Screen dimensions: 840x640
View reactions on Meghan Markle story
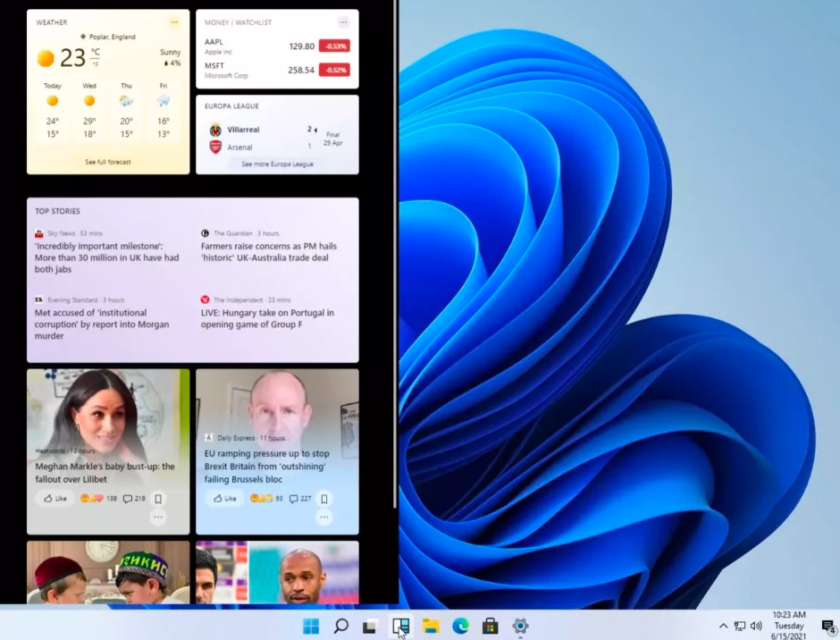click(x=98, y=499)
